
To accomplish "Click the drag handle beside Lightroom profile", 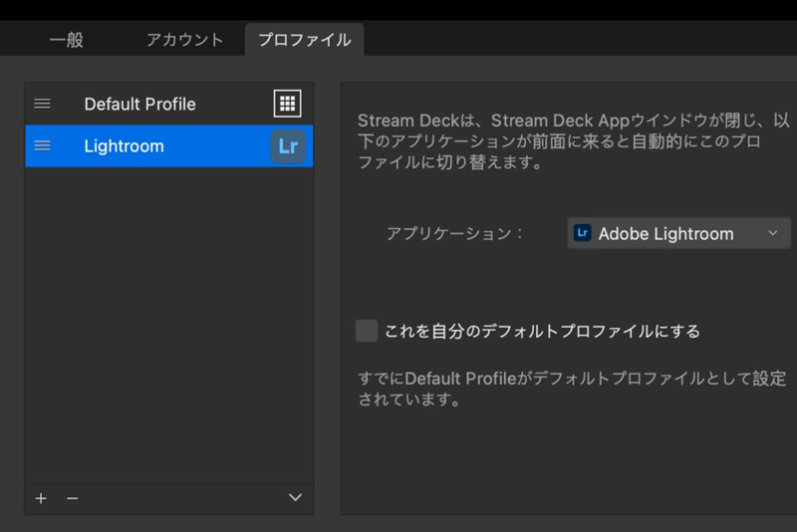I will tap(42, 145).
